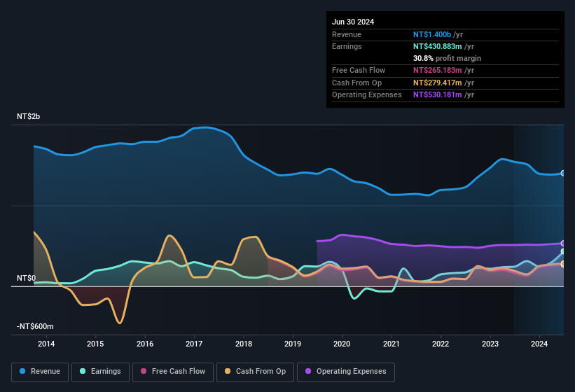
Task: Click the 2019 x-axis label
Action: [x=293, y=344]
